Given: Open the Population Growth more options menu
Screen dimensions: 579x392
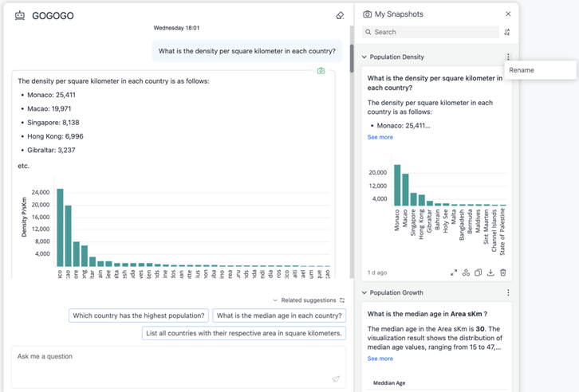Looking at the screenshot, I should pyautogui.click(x=508, y=293).
